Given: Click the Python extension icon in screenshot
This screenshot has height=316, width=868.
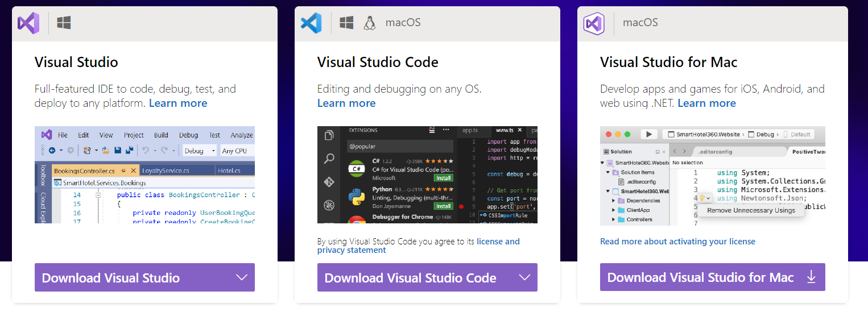Looking at the screenshot, I should (x=357, y=197).
